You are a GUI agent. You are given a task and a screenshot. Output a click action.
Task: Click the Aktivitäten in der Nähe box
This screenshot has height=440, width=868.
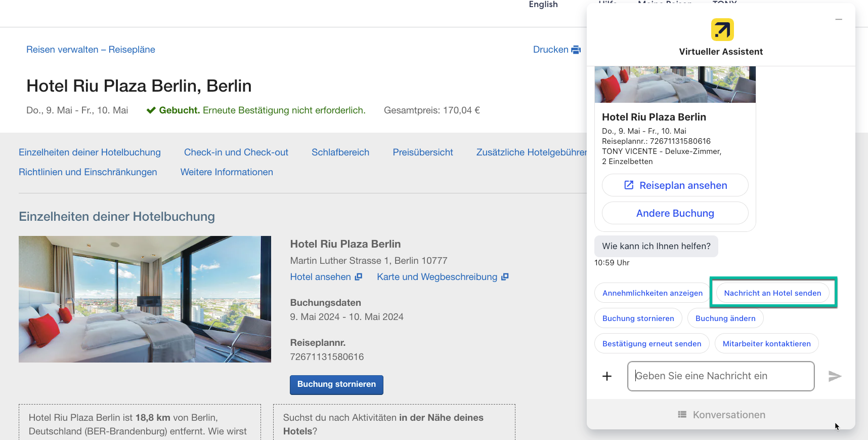pyautogui.click(x=394, y=422)
